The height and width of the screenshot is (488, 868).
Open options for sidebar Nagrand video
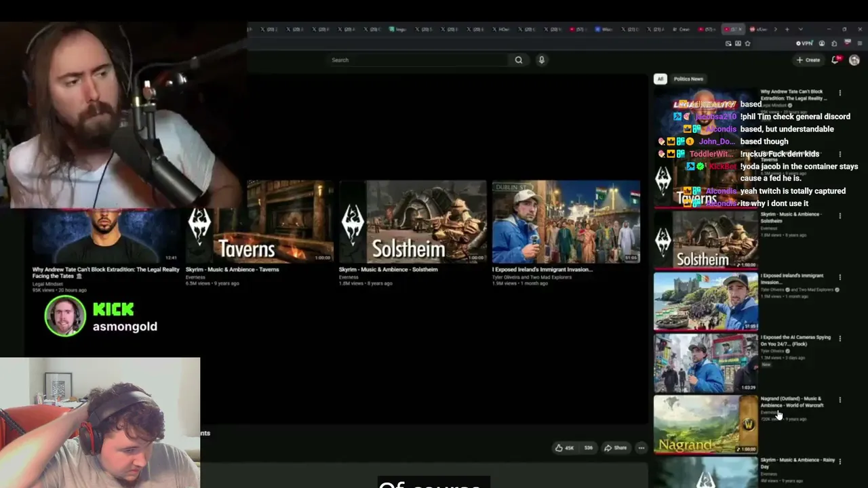tap(840, 400)
